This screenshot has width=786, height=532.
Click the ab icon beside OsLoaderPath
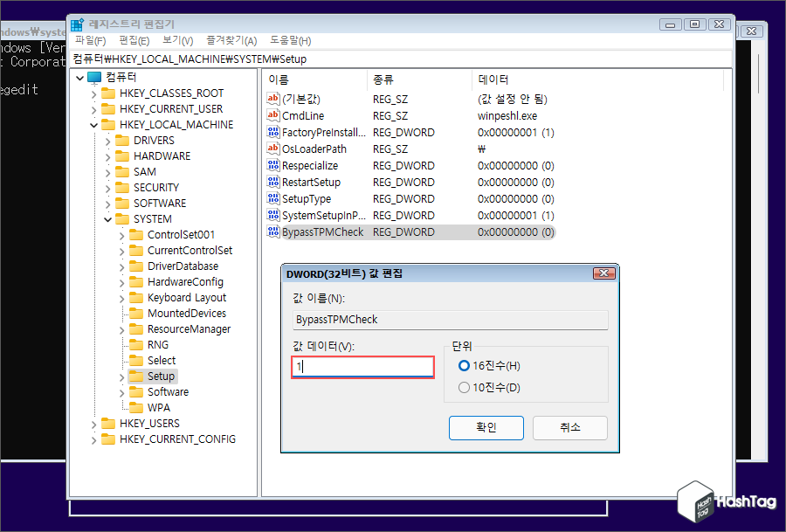(x=272, y=149)
